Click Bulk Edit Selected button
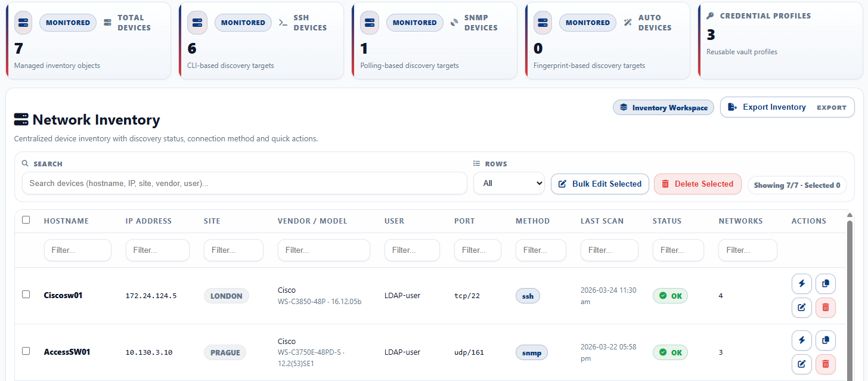The height and width of the screenshot is (381, 868). [600, 184]
